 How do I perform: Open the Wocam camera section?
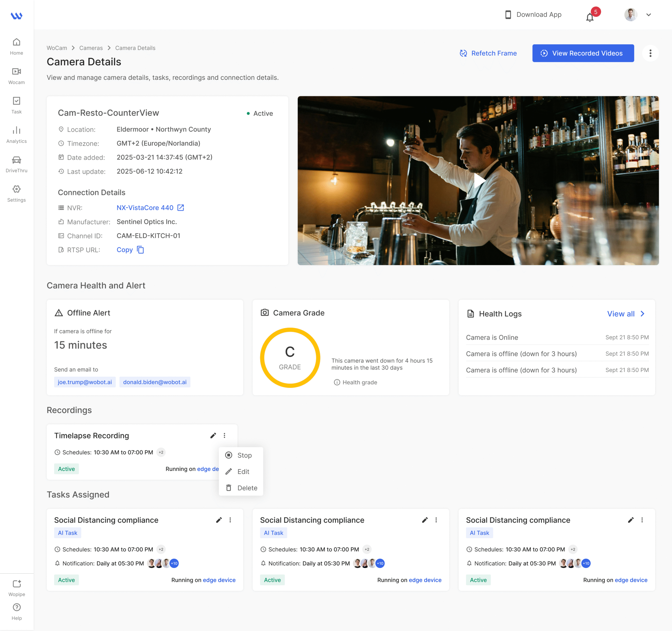pos(16,76)
